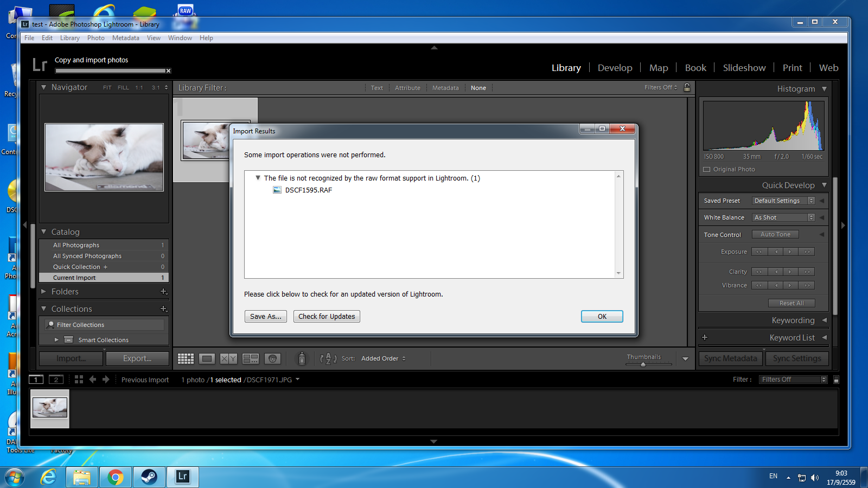Adjust the Thumbnails size slider
This screenshot has width=868, height=488.
point(643,364)
